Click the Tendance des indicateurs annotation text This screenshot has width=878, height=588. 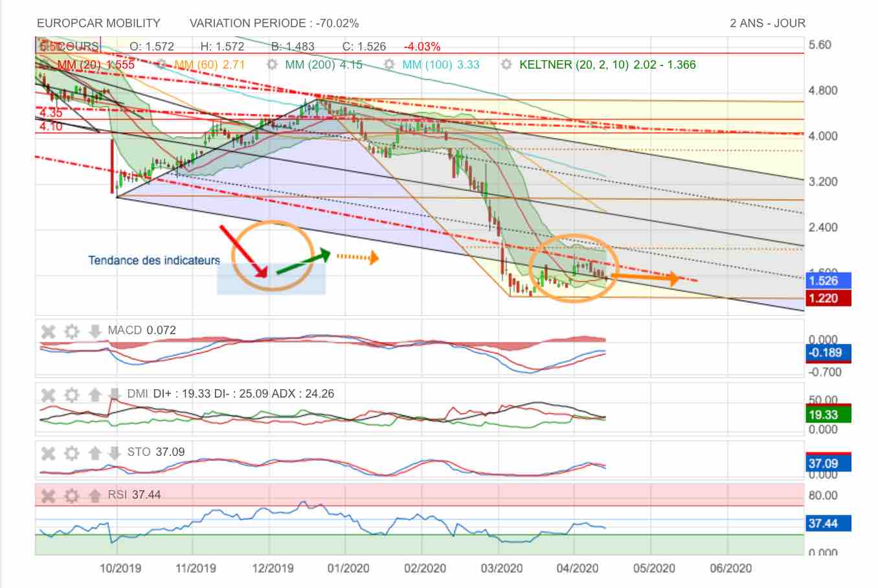(154, 260)
